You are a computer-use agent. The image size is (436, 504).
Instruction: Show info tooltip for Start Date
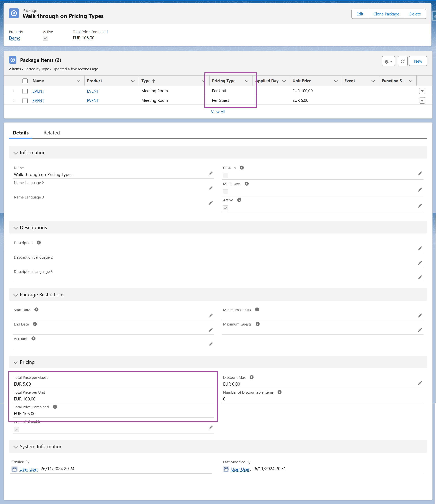click(x=37, y=309)
